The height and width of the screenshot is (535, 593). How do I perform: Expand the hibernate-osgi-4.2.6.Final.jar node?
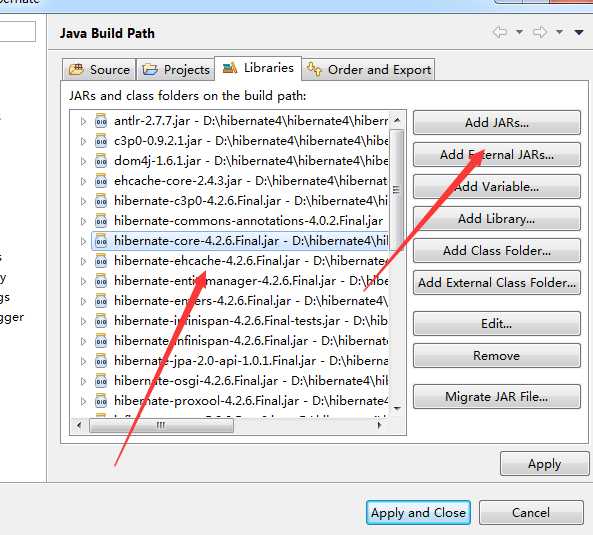pos(83,381)
